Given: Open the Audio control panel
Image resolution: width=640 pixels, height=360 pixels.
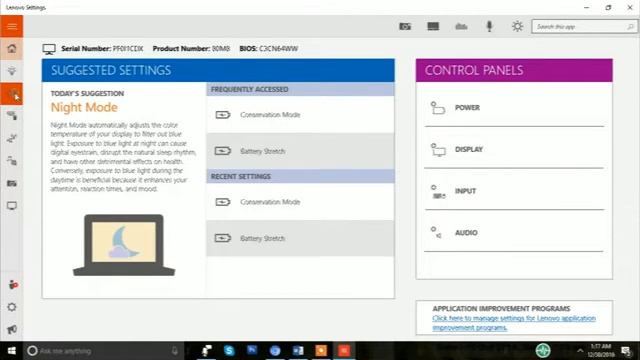Looking at the screenshot, I should pyautogui.click(x=514, y=233).
